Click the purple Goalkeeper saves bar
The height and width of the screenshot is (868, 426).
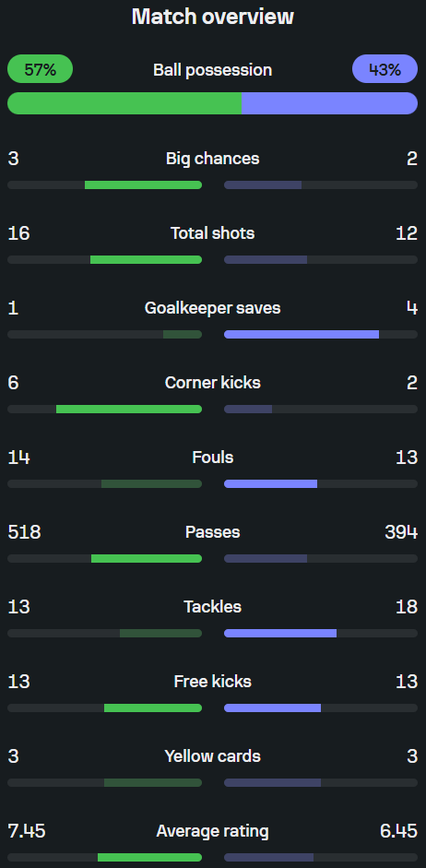(x=302, y=334)
